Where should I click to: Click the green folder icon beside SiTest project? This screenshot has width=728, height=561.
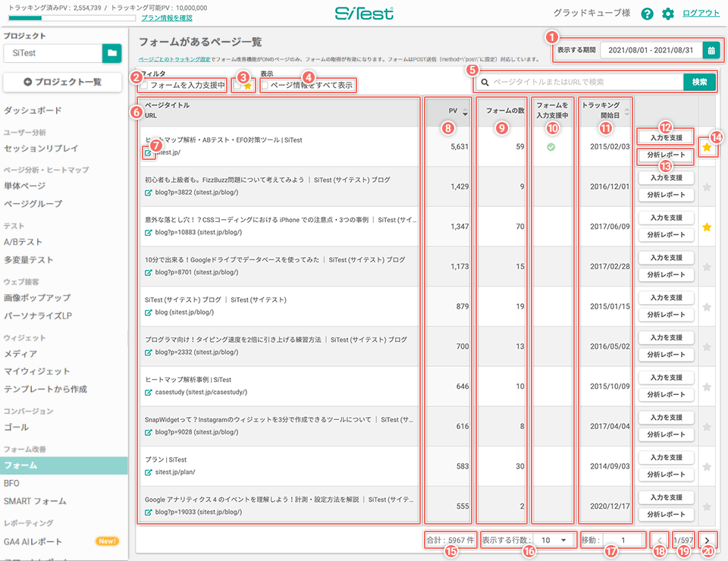click(112, 53)
